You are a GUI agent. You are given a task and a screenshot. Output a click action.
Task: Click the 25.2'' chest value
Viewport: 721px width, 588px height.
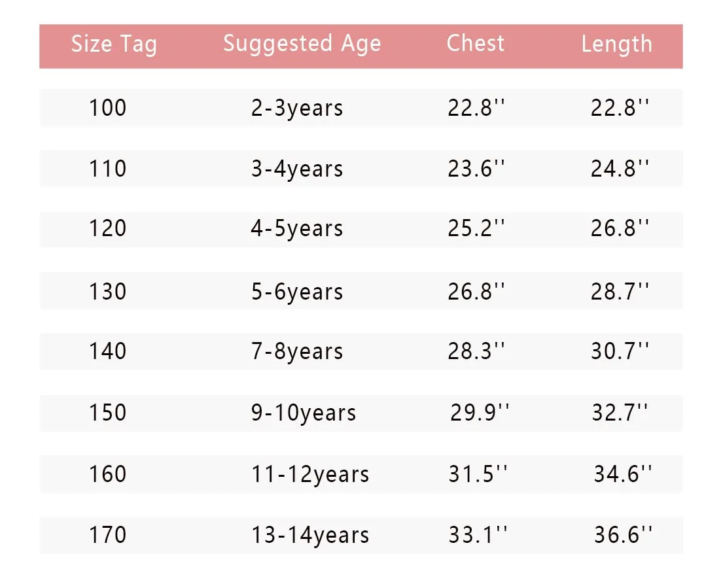[x=476, y=229]
